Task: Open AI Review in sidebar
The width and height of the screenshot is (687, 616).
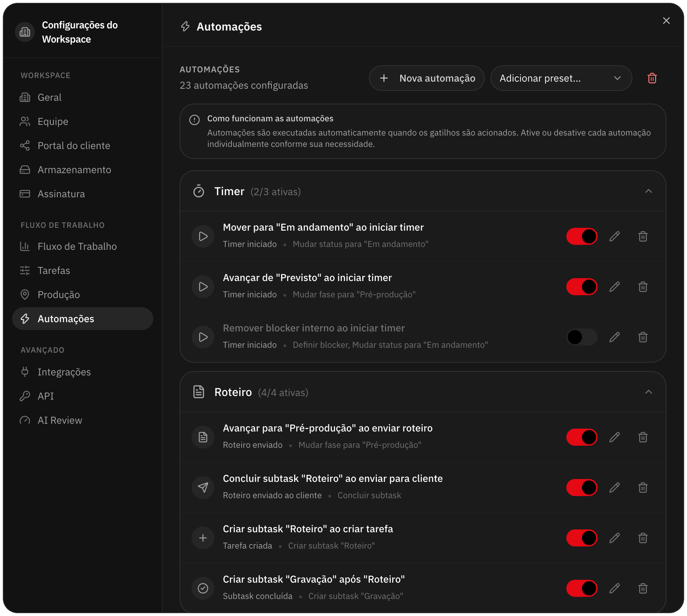Action: coord(83,420)
